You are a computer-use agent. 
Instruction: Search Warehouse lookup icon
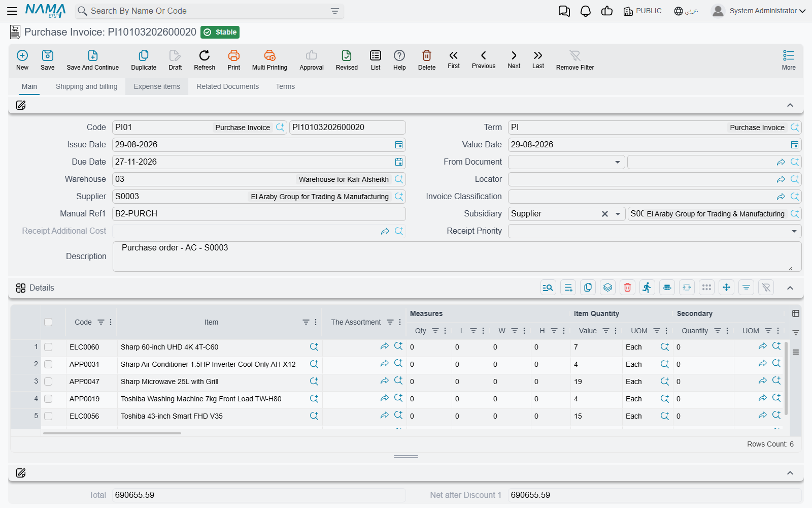point(399,179)
